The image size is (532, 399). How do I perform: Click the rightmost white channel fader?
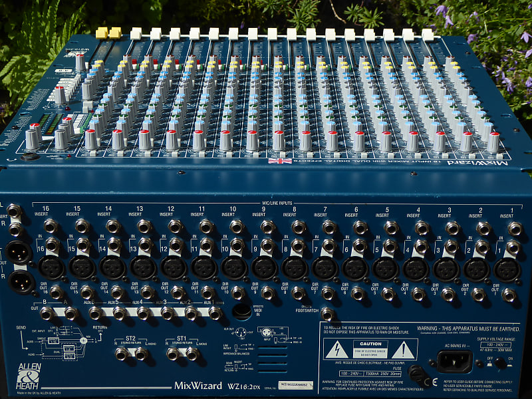click(x=428, y=35)
